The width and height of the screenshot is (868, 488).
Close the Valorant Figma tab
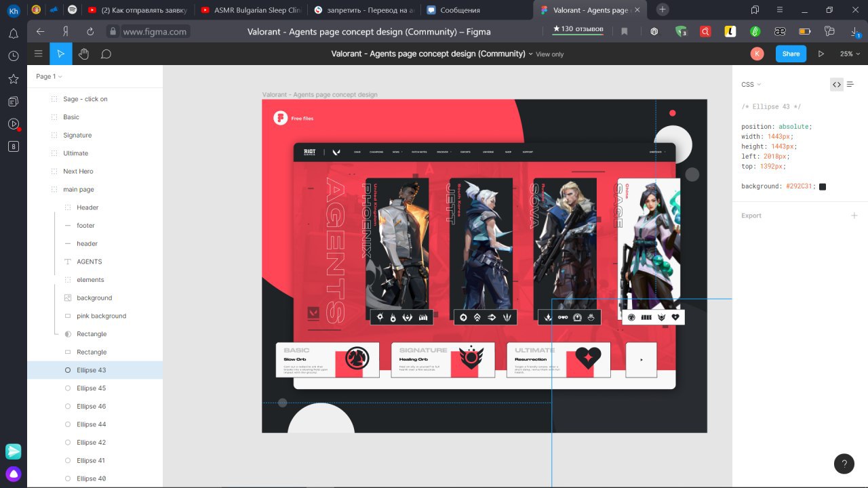click(x=639, y=10)
